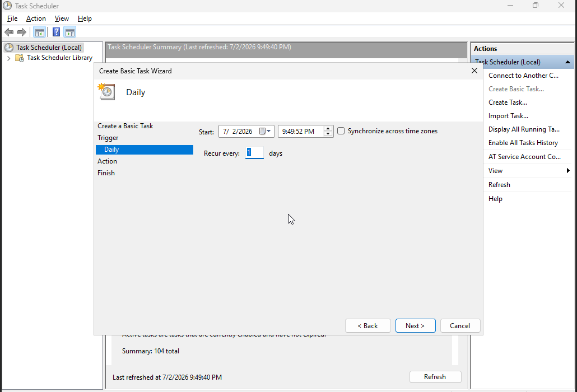Click Create Task... in Actions pane
Screen dimensions: 577x392
(508, 102)
